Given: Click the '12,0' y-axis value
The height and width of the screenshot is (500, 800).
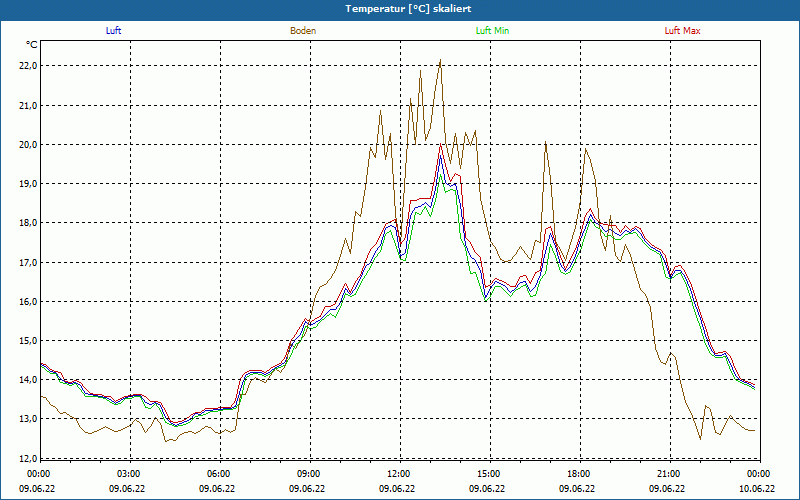Looking at the screenshot, I should (29, 458).
